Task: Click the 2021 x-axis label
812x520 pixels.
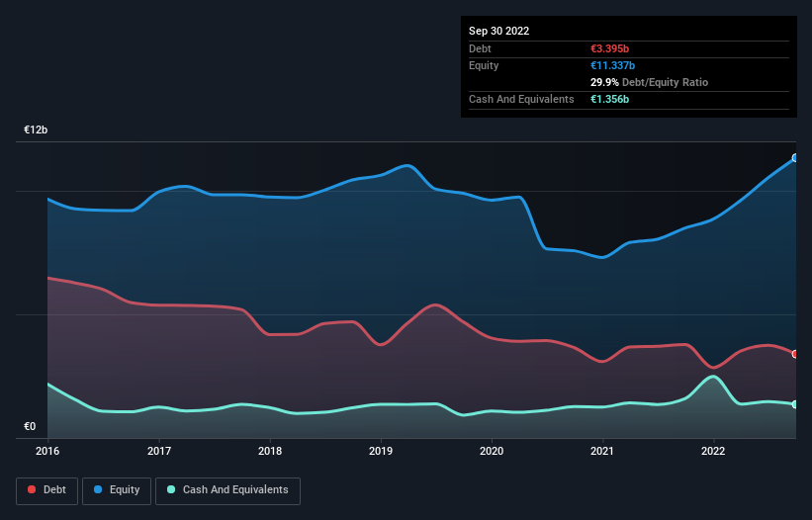Action: pyautogui.click(x=602, y=451)
